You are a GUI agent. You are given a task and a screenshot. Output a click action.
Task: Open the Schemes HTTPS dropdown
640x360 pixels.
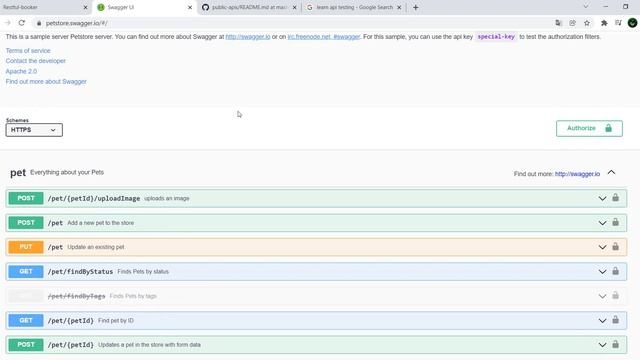tap(34, 130)
